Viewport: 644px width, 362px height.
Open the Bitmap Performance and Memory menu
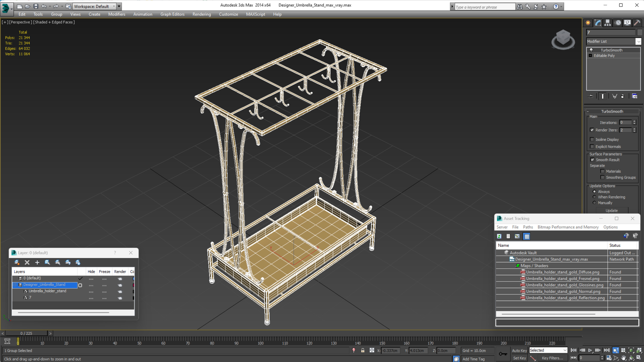pyautogui.click(x=568, y=227)
